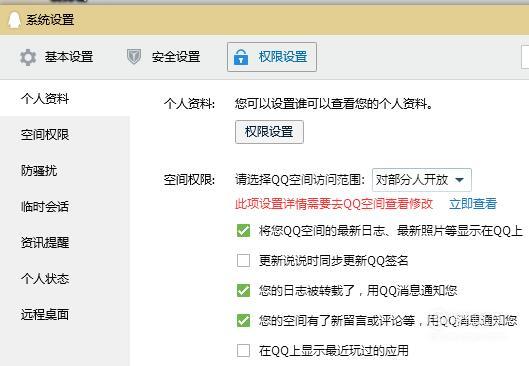Open the 基本设置 tab

pyautogui.click(x=56, y=57)
